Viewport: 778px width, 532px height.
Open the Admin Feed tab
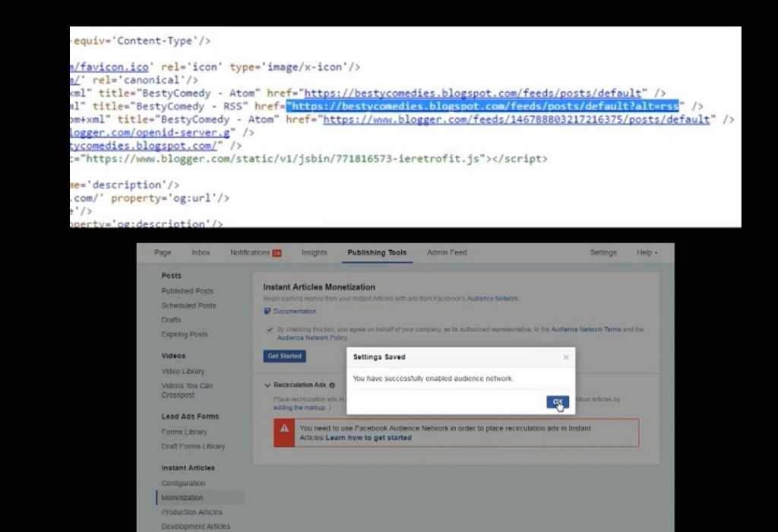point(447,252)
